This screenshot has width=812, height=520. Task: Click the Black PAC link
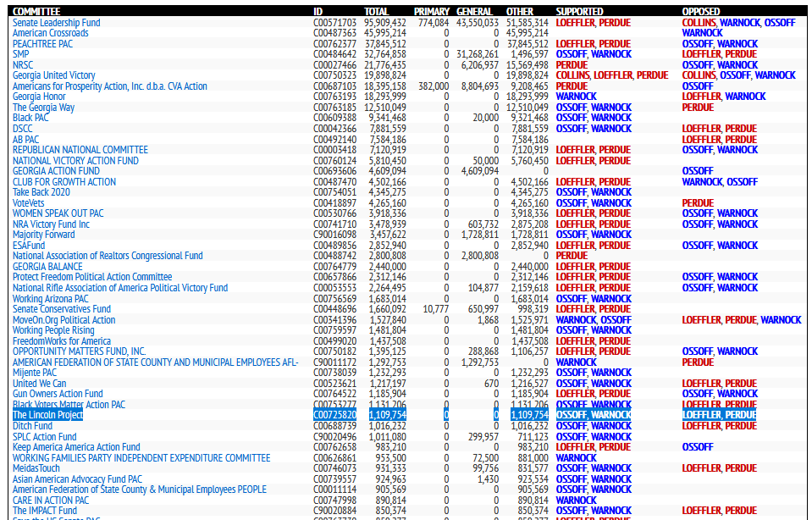click(30, 118)
